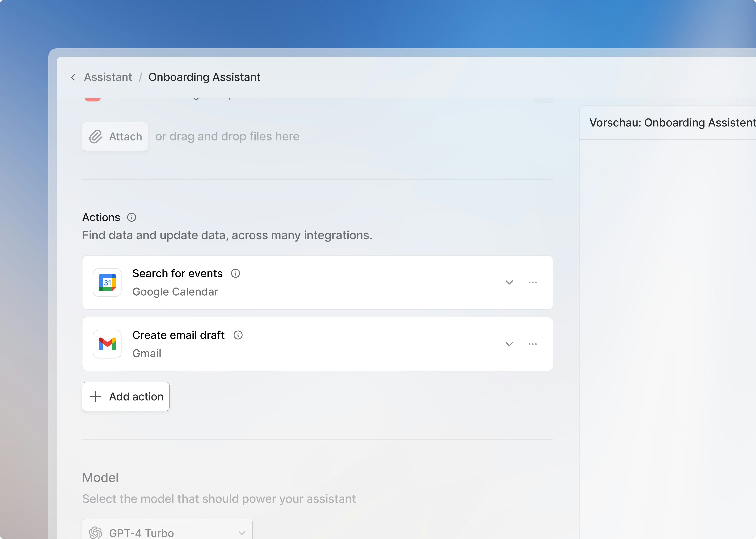
Task: Open the info icon next to Actions
Action: coord(132,217)
